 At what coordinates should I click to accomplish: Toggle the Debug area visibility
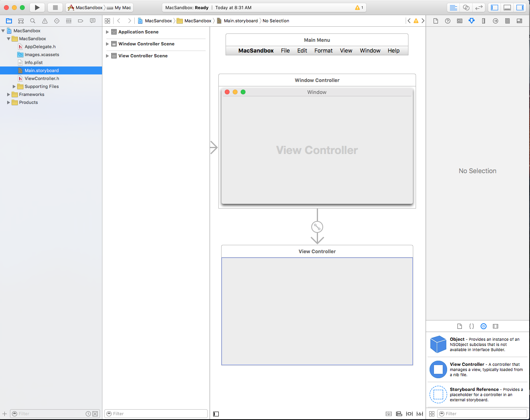(507, 8)
